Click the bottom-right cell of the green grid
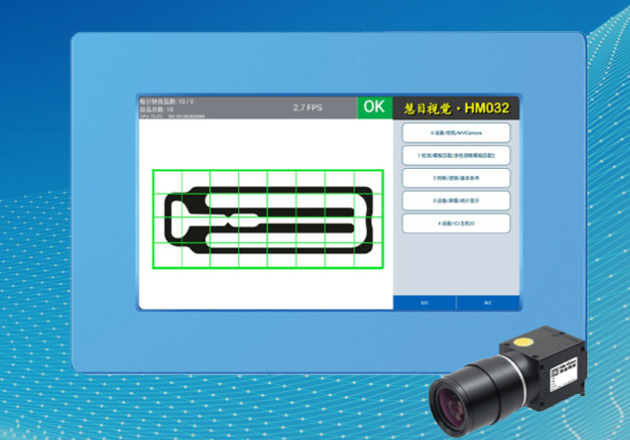The width and height of the screenshot is (630, 440). click(369, 256)
